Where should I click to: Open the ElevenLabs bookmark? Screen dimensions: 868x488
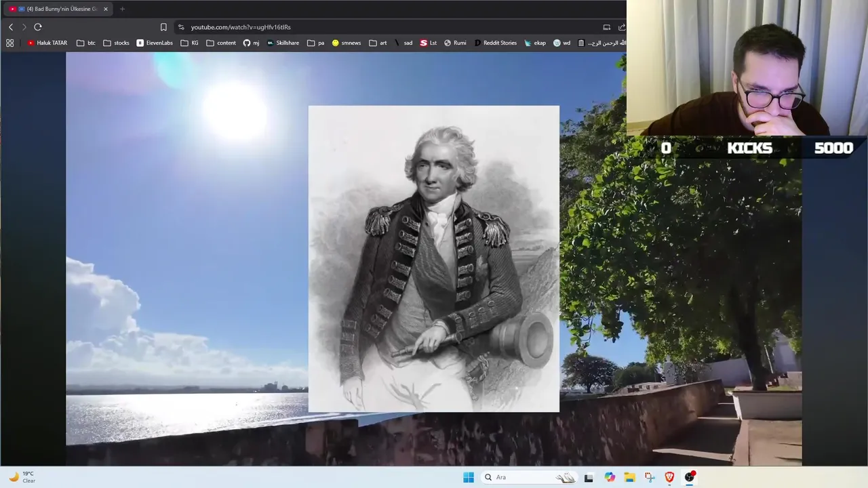155,43
